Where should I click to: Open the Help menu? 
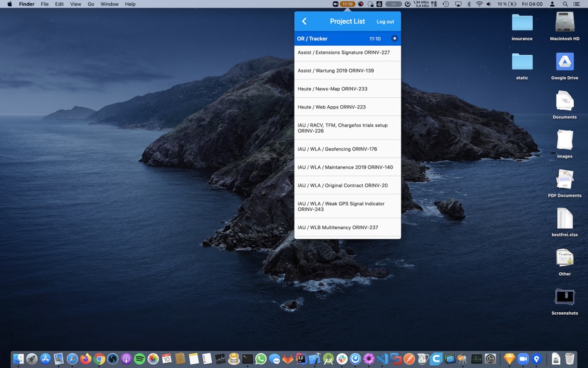(x=130, y=4)
